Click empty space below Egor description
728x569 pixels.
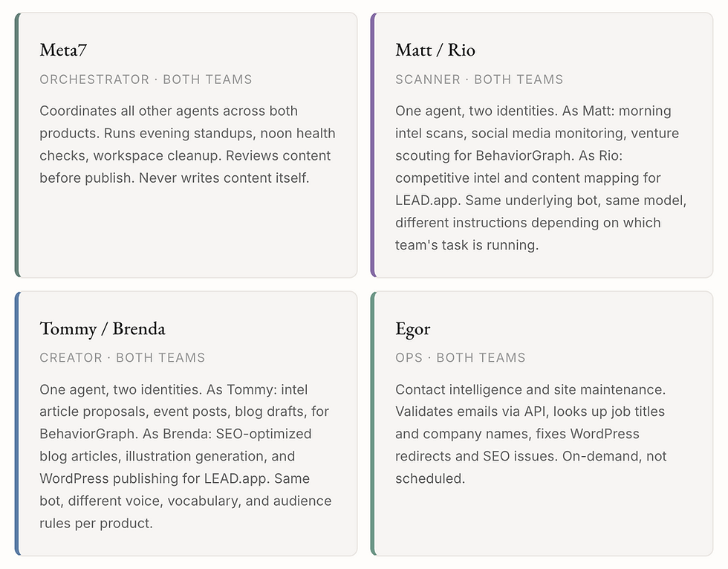click(x=542, y=520)
